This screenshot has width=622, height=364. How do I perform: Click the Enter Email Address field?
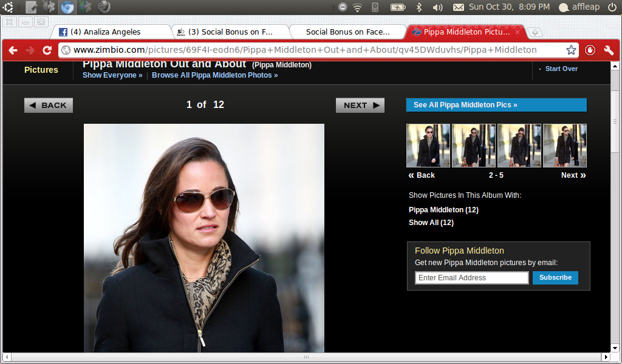pos(471,278)
